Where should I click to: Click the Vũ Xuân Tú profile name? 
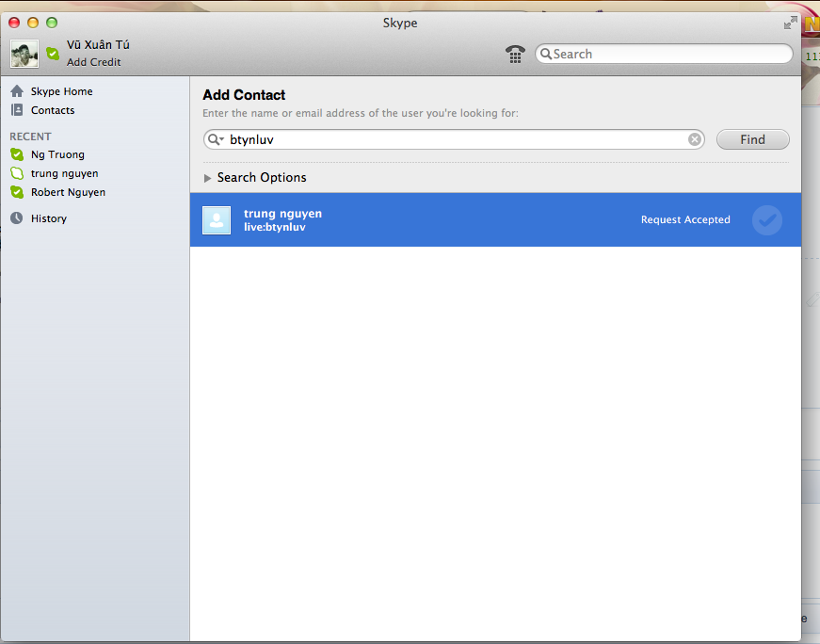[98, 44]
